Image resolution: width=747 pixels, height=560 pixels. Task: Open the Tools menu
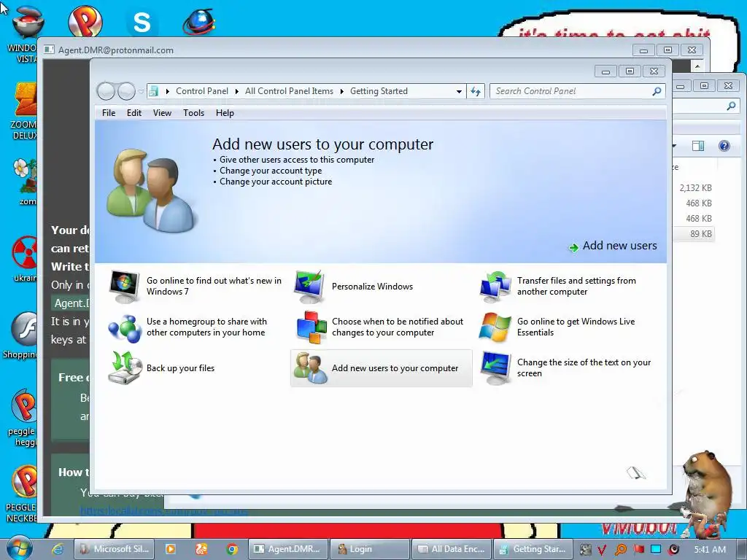193,113
